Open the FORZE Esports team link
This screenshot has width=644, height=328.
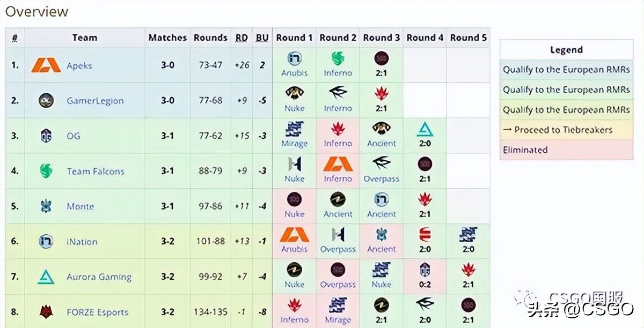pyautogui.click(x=97, y=312)
